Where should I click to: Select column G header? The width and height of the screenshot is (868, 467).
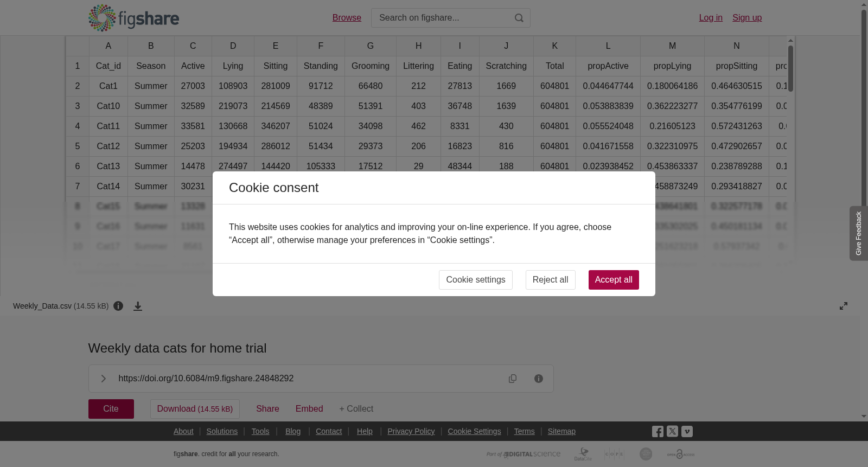click(x=371, y=46)
